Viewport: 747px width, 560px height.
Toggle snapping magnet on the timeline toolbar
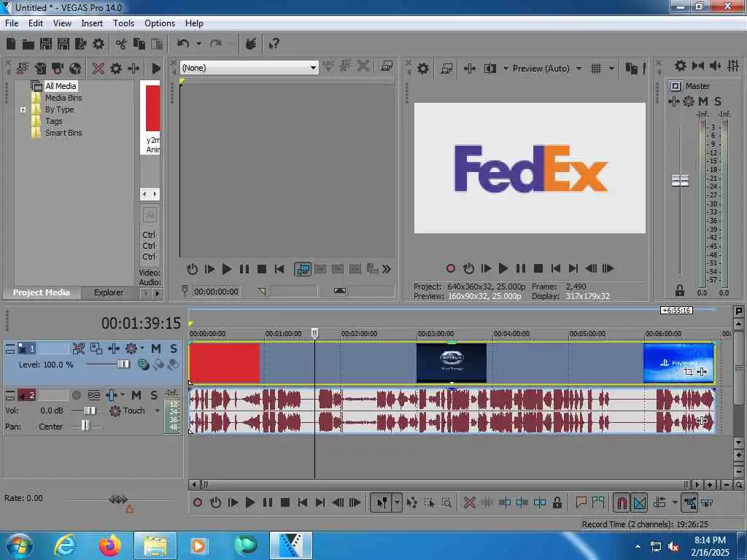(x=622, y=502)
